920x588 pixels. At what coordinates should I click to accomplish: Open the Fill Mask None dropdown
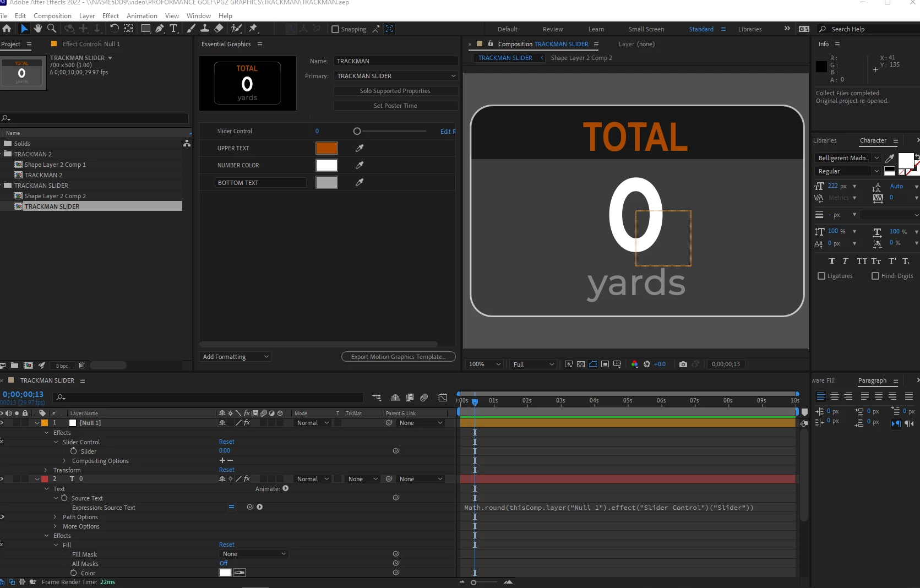point(253,554)
